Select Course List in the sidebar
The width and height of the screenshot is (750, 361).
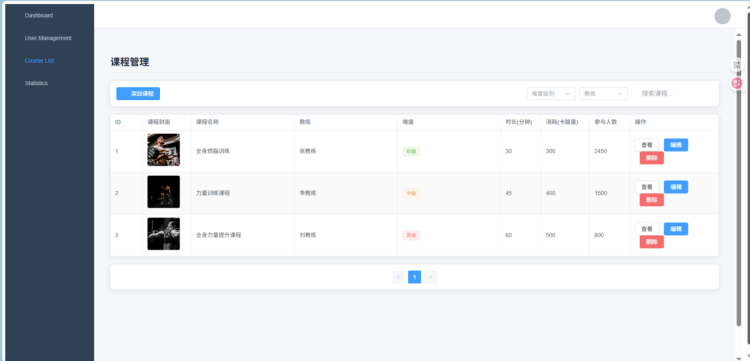[x=39, y=61]
